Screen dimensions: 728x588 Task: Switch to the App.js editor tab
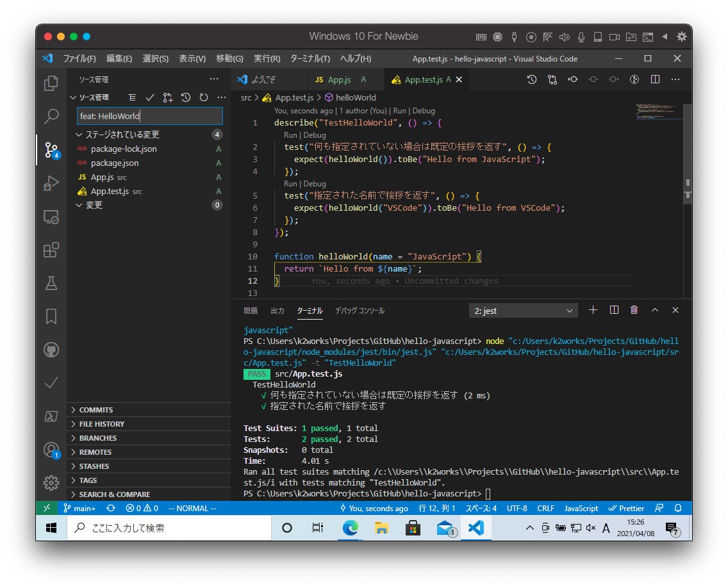pos(339,79)
